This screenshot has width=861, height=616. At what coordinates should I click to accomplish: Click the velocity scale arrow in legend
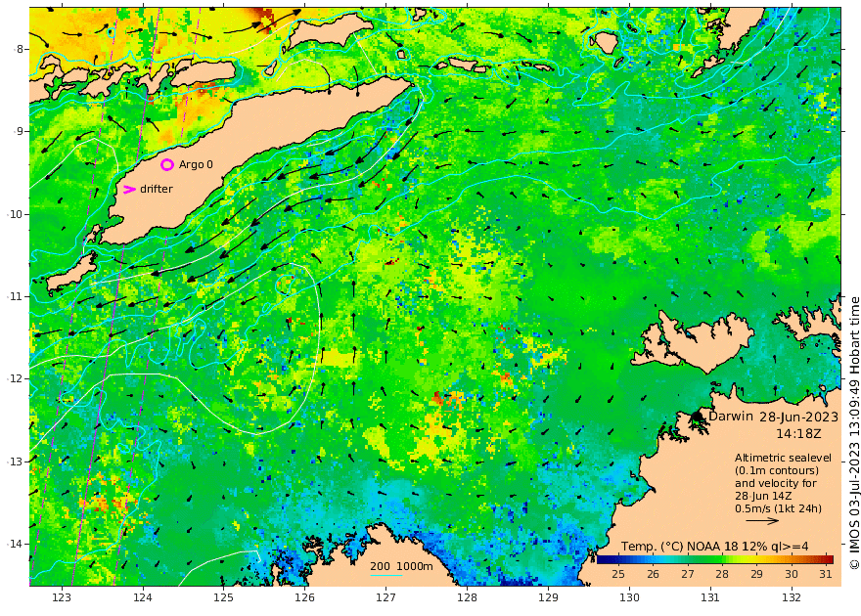point(762,521)
